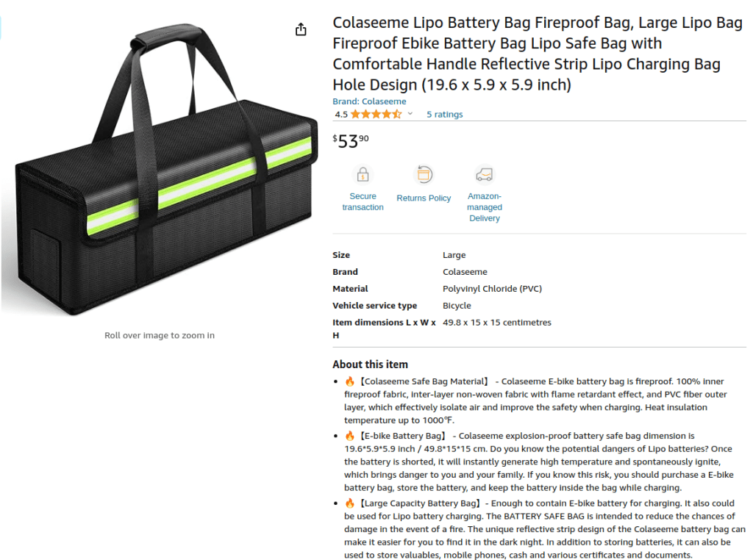
Task: Click the orange star rating icons
Action: click(376, 114)
